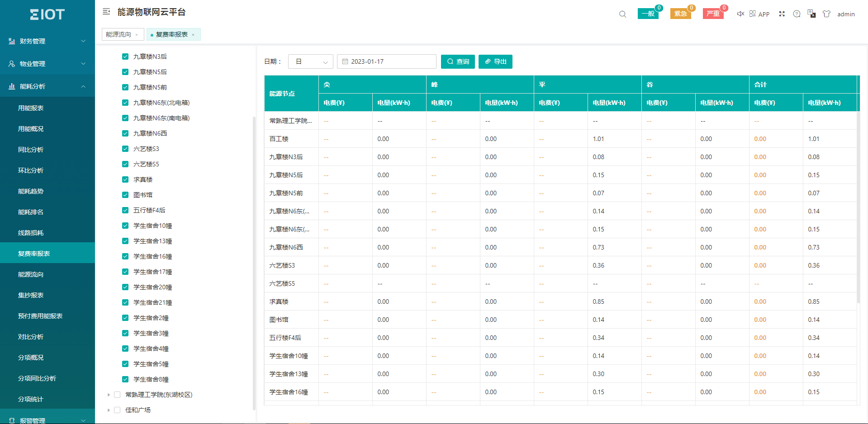Uncheck the 学生宿舍10幢 checkbox
868x424 pixels.
pyautogui.click(x=125, y=226)
